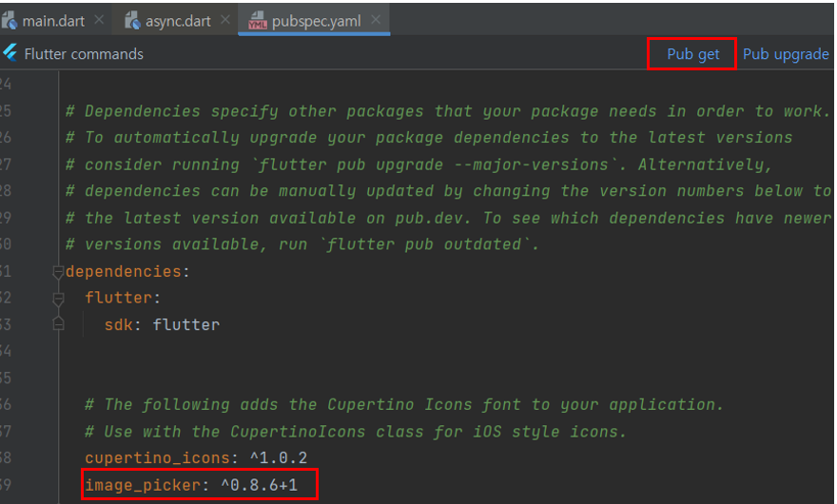837x504 pixels.
Task: Click the Pub get link
Action: pos(692,54)
